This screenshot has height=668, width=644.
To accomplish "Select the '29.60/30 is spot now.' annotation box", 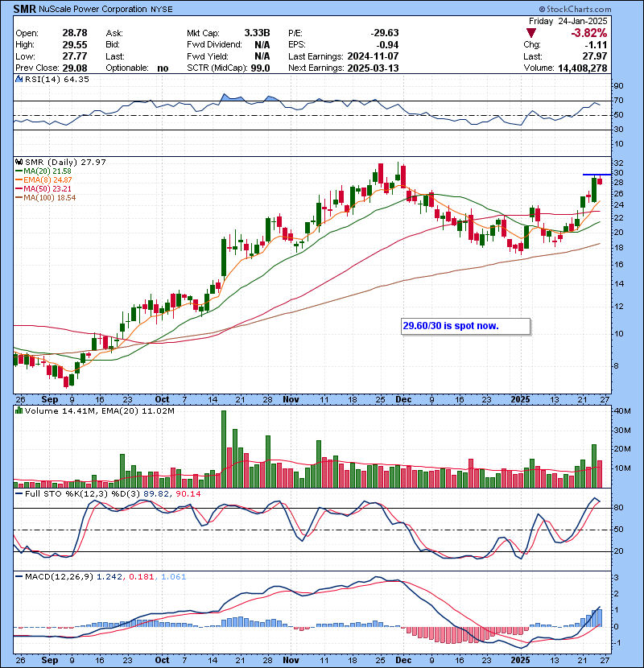I will pos(465,326).
